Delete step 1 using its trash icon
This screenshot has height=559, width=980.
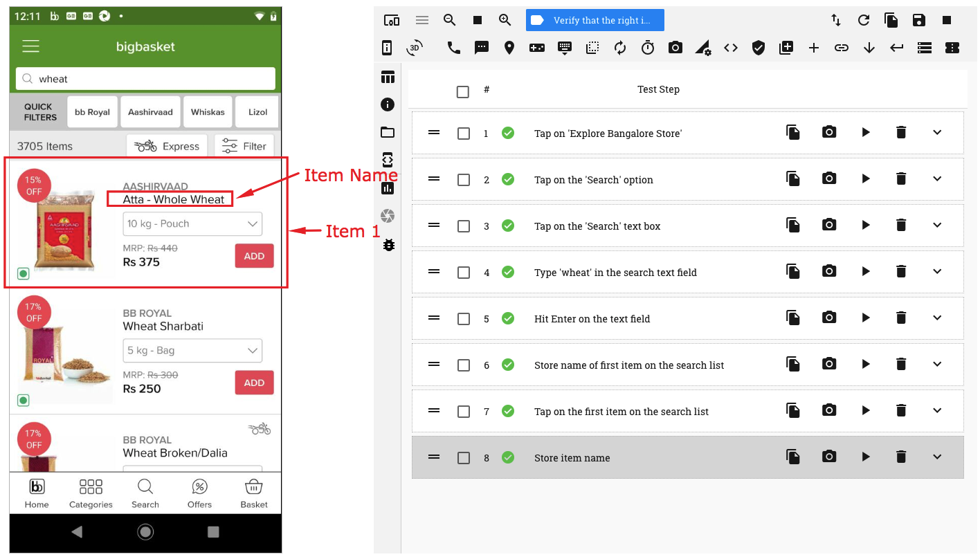click(x=901, y=132)
